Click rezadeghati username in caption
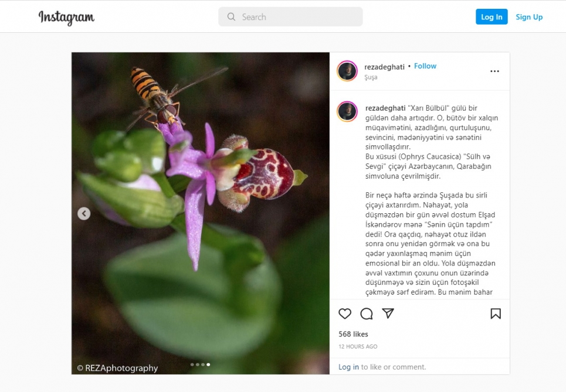Viewport: 566px width, 392px height. (x=385, y=108)
